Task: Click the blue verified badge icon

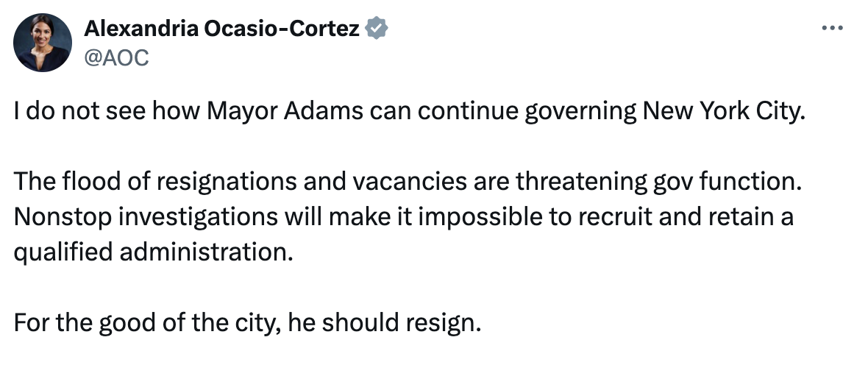Action: click(x=377, y=28)
